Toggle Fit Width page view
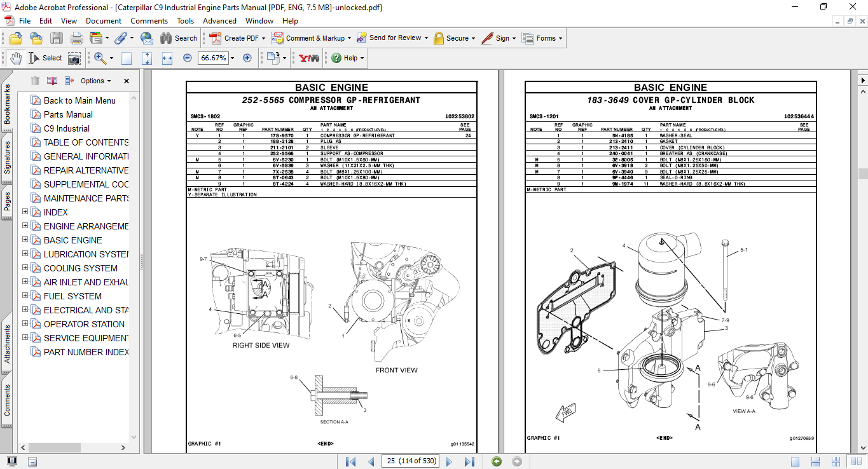The width and height of the screenshot is (868, 469). coord(167,58)
